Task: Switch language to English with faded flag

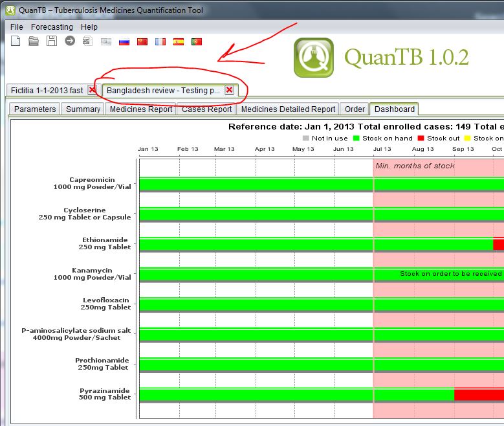Action: point(105,41)
